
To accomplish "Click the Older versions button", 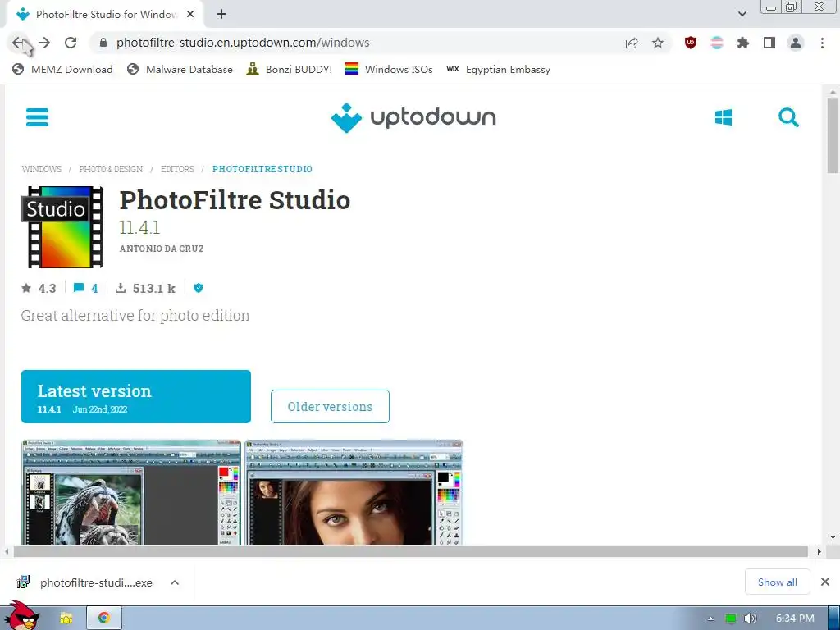I will coord(330,407).
